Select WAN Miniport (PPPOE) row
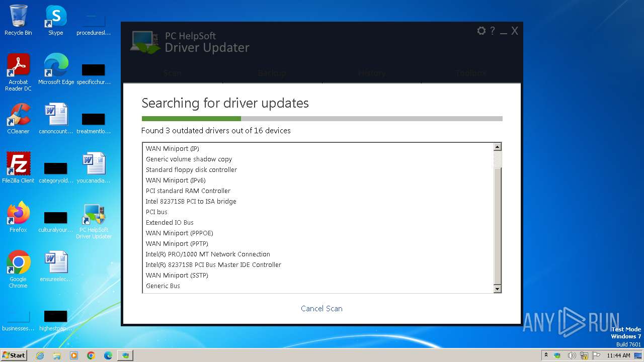Screen dimensions: 644x362 click(318, 233)
